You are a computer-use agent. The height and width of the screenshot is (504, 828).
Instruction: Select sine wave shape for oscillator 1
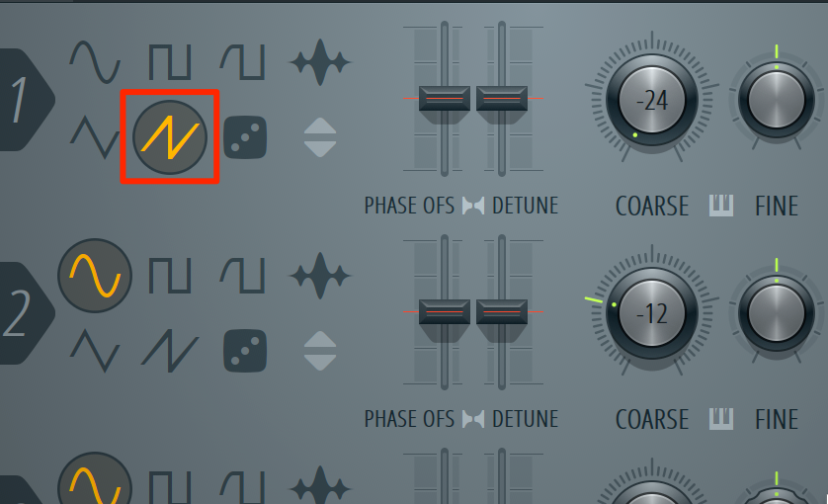95,62
